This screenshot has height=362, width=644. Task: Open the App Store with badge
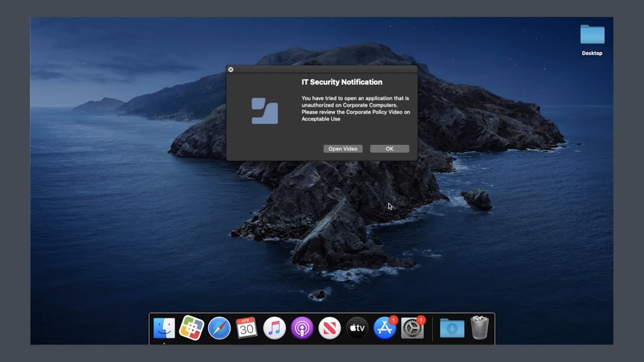click(385, 328)
